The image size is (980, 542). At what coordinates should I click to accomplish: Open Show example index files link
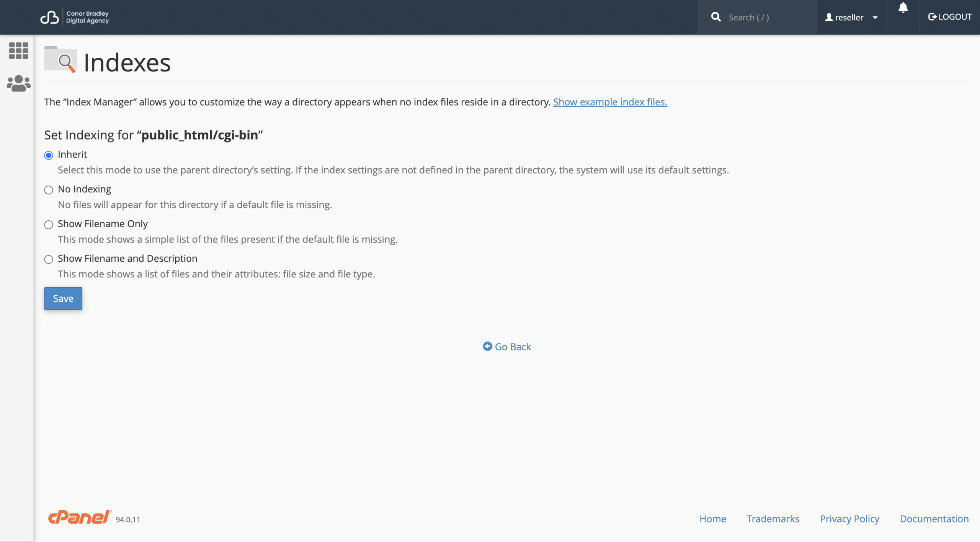(610, 102)
